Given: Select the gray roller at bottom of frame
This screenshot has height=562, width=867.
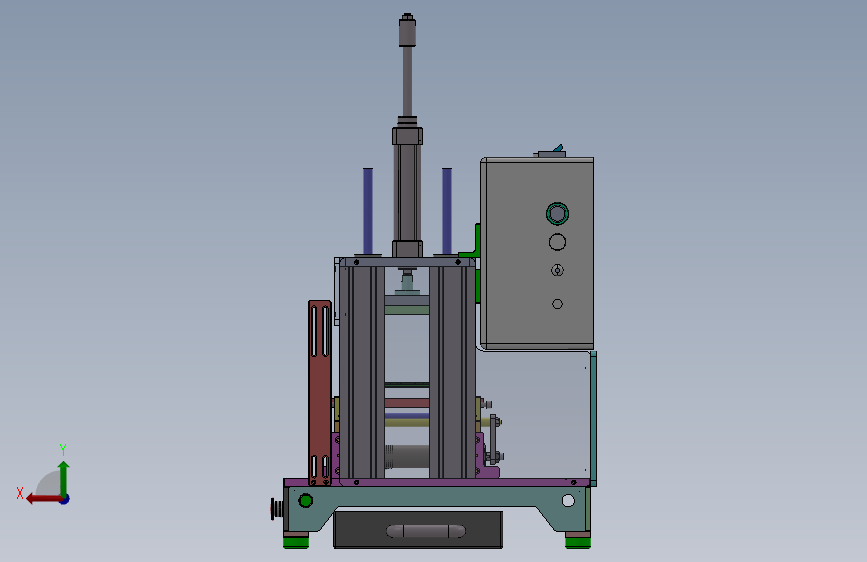Looking at the screenshot, I should [407, 457].
